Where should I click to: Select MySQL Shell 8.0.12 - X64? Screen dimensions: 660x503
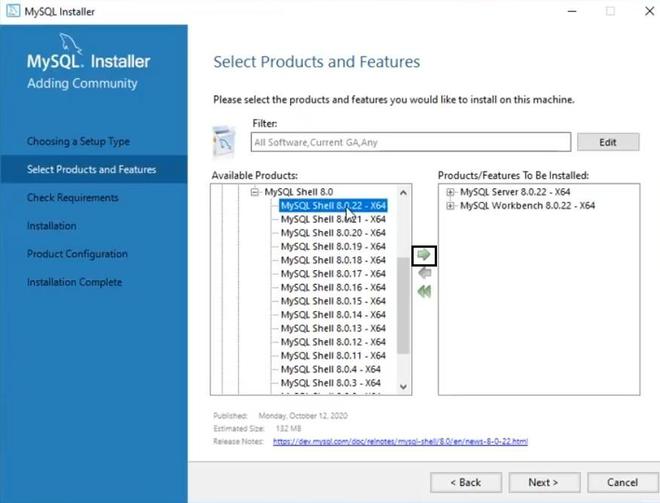click(333, 342)
